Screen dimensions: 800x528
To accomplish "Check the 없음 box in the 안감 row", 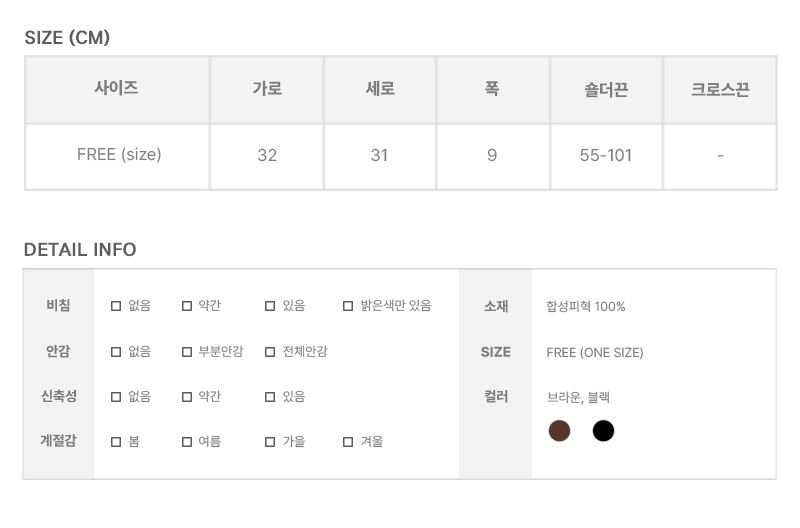I will (116, 352).
